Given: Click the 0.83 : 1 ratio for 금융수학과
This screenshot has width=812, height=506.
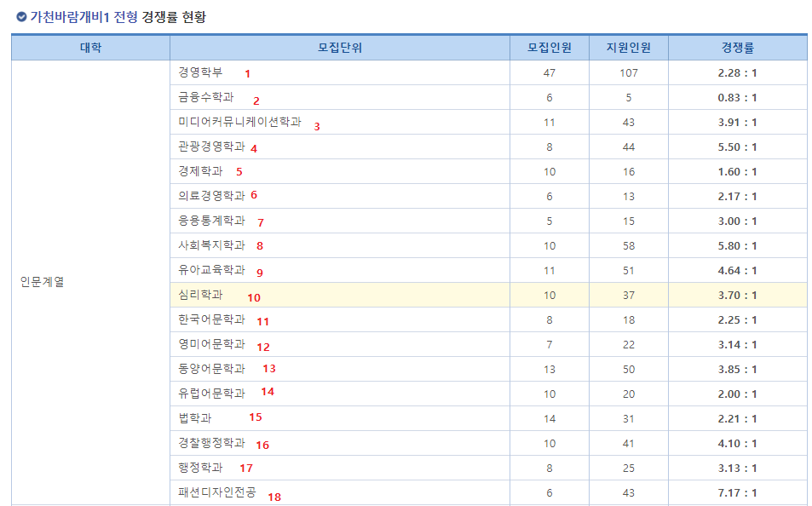Looking at the screenshot, I should (737, 98).
